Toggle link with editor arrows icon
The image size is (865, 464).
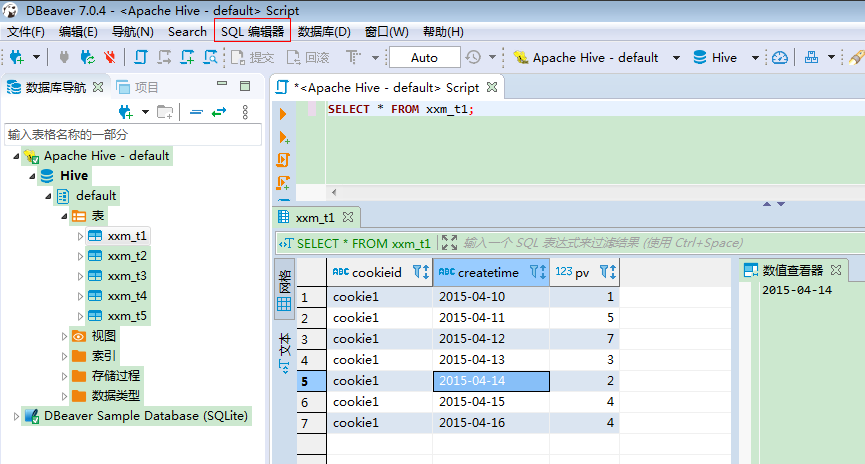point(219,112)
